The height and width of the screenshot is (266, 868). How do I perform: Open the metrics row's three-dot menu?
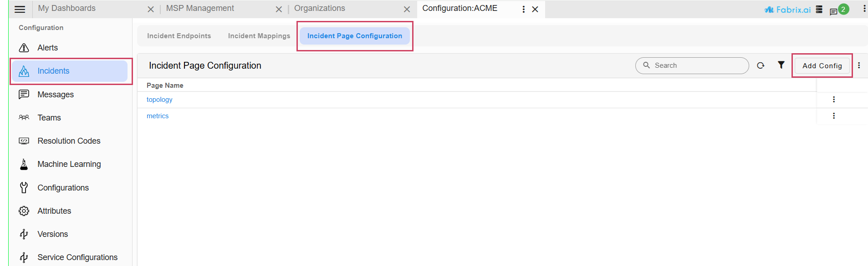(834, 116)
